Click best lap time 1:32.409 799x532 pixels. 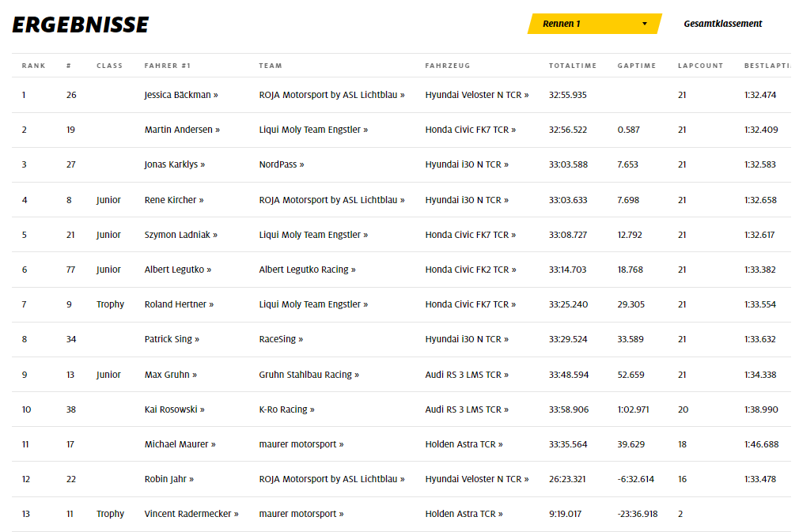pos(761,130)
